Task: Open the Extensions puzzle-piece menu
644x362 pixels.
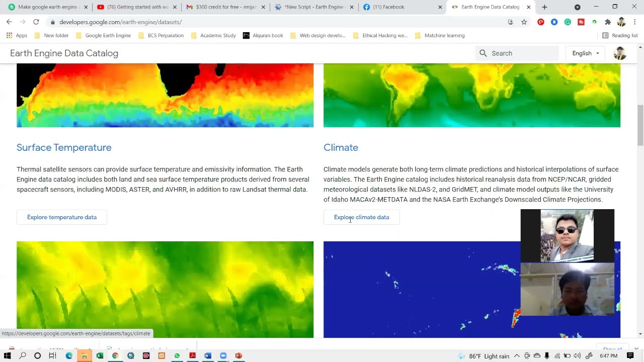Action: coord(608,22)
